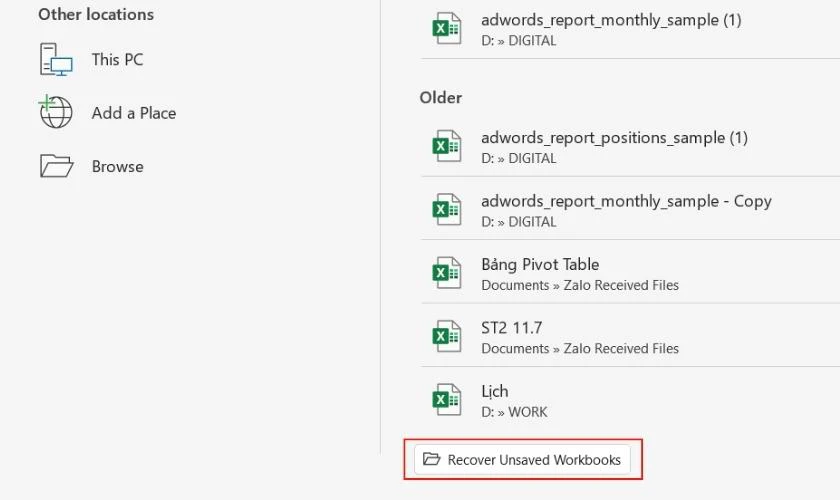
Task: Open adwords_report_monthly_sample - Copy title
Action: [626, 201]
